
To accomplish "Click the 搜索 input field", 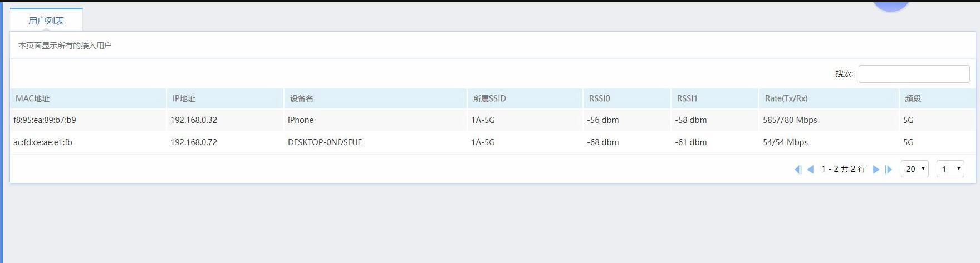I will pos(914,73).
